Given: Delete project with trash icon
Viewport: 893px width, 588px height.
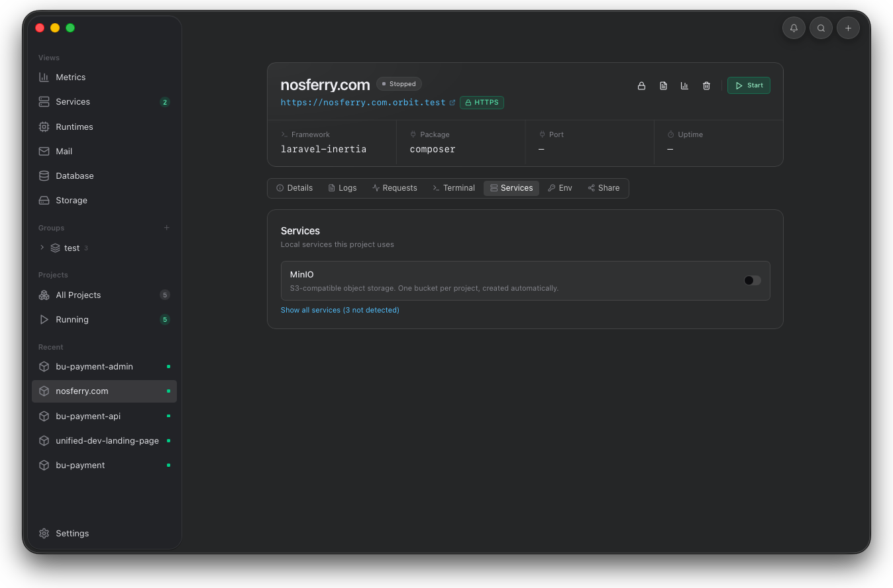Looking at the screenshot, I should click(706, 85).
